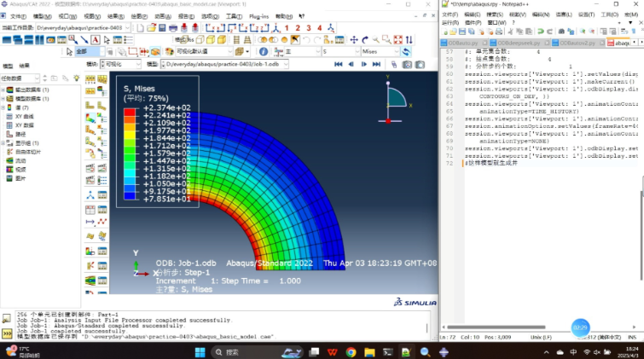The height and width of the screenshot is (359, 644).
Task: Click Save model database icon in Abaqus
Action: point(162,28)
